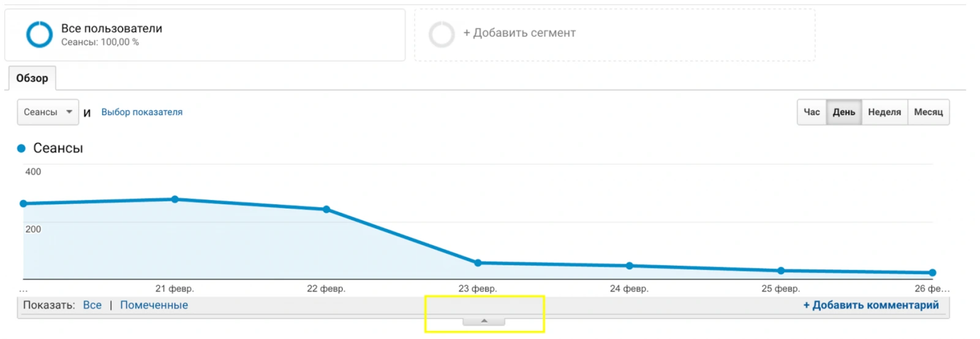This screenshot has height=339, width=980.
Task: Switch graph to Час granularity
Action: point(812,112)
